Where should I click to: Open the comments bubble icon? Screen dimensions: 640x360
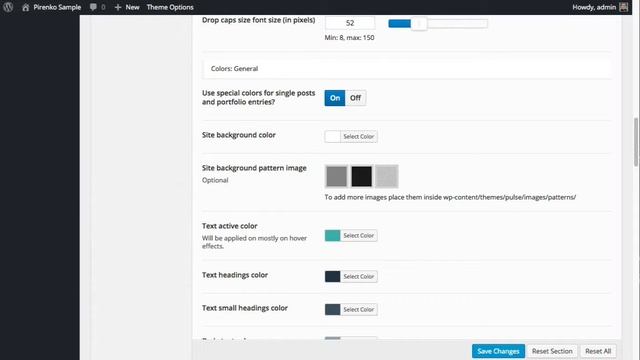point(93,7)
